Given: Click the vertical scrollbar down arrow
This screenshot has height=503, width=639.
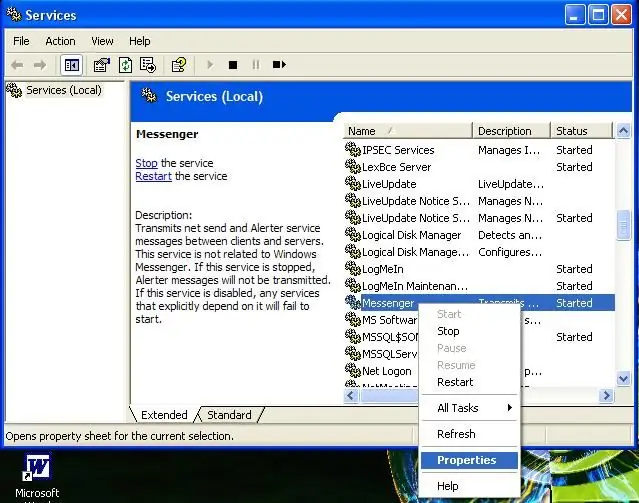Looking at the screenshot, I should tap(623, 379).
